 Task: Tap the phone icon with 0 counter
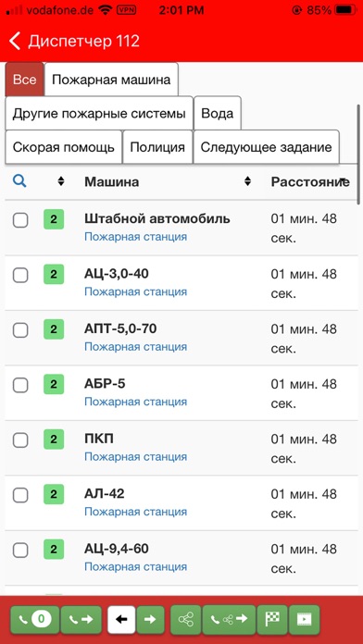(x=35, y=619)
